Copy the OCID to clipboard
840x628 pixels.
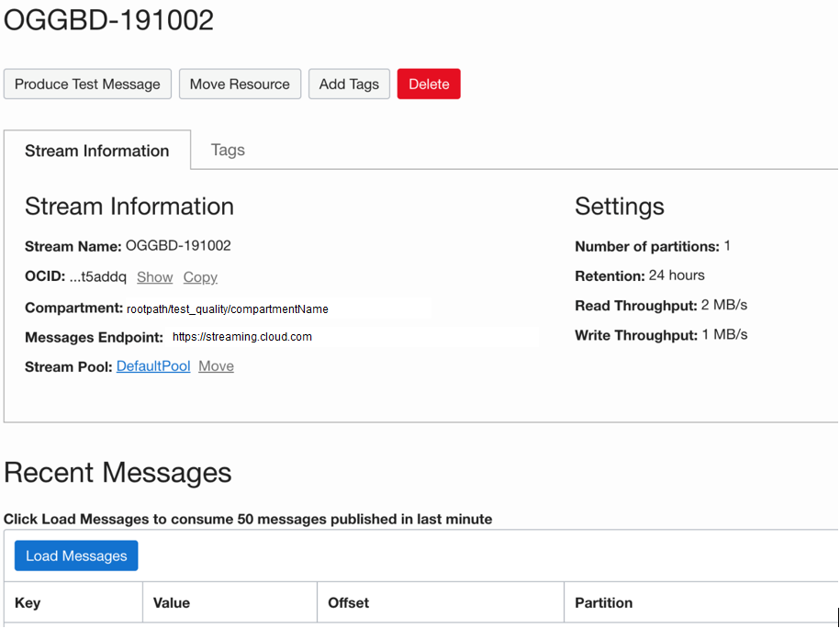pyautogui.click(x=200, y=277)
